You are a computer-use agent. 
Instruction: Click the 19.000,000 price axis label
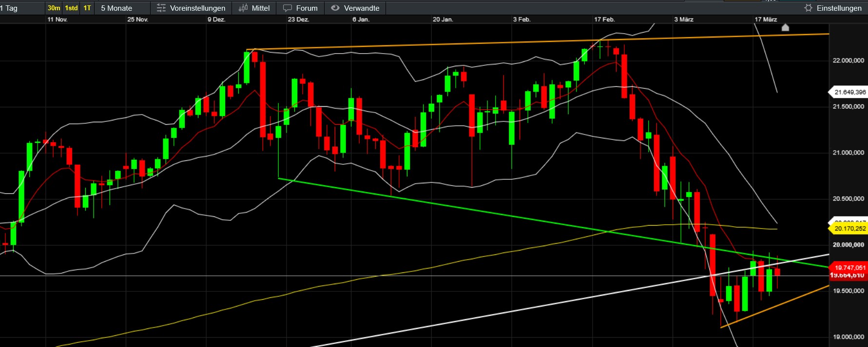[x=849, y=337]
